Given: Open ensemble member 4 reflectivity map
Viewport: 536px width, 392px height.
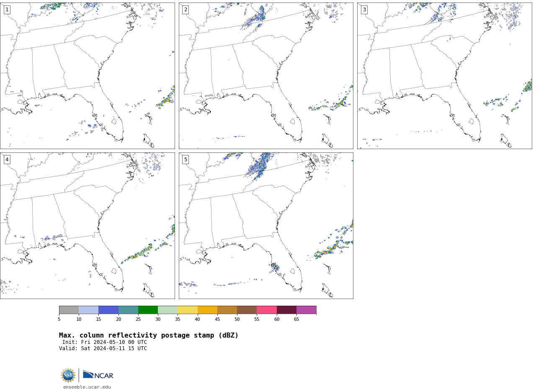Looking at the screenshot, I should pyautogui.click(x=87, y=226).
